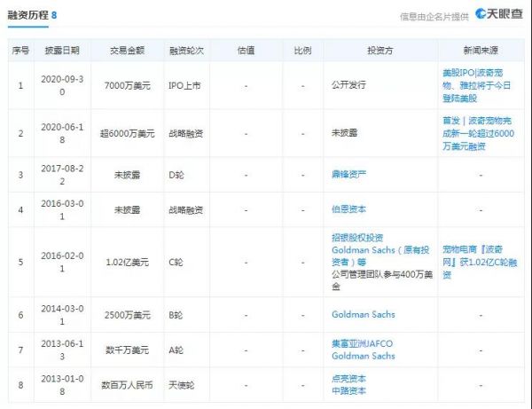
Task: Click the 交易金额 column header
Action: pos(127,51)
